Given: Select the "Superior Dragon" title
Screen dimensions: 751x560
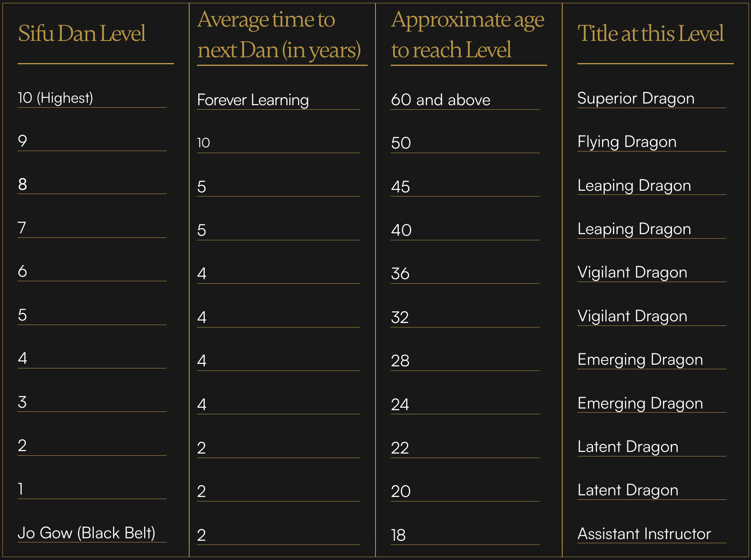Looking at the screenshot, I should coord(636,98).
